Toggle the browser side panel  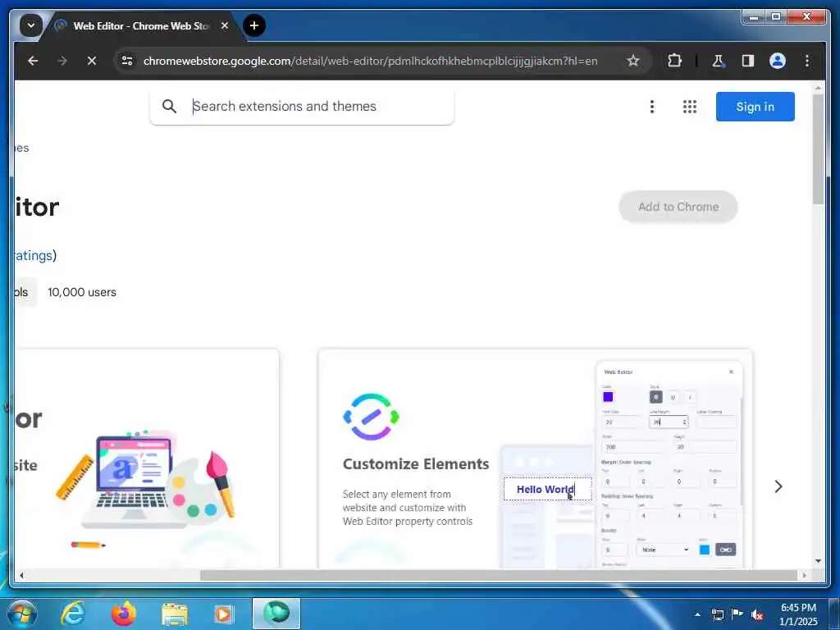[748, 61]
